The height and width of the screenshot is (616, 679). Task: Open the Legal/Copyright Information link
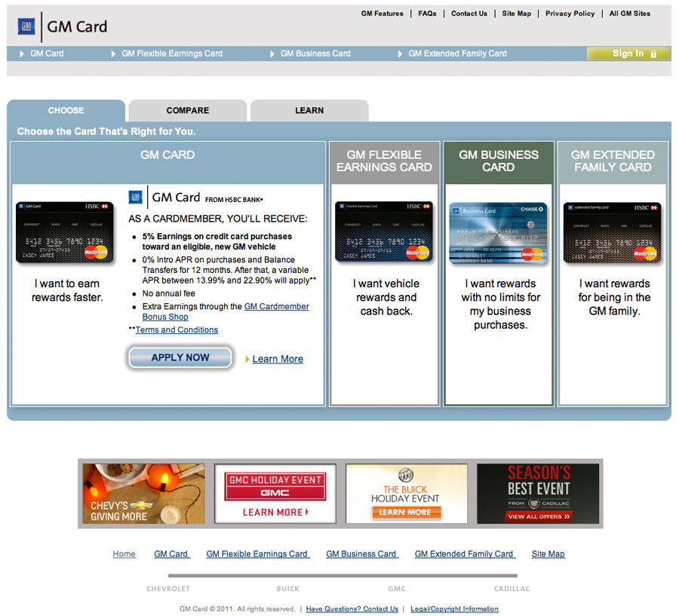[454, 609]
